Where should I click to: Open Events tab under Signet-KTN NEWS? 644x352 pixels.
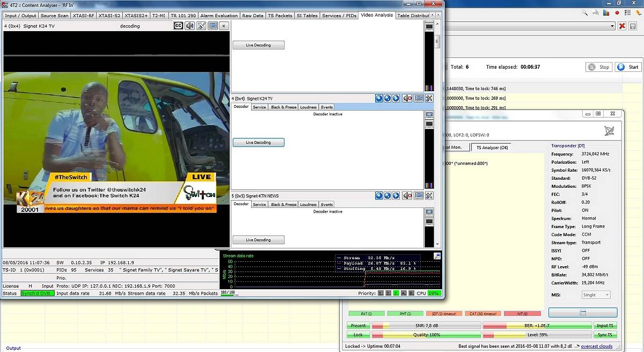[x=327, y=204]
